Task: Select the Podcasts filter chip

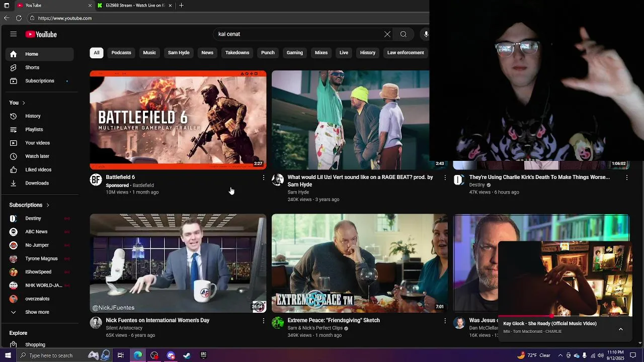Action: click(121, 53)
